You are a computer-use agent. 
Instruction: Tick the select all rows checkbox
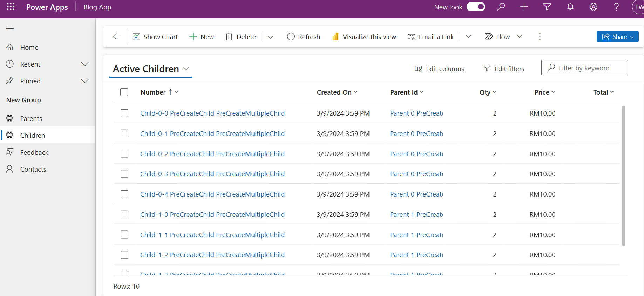[x=124, y=92]
